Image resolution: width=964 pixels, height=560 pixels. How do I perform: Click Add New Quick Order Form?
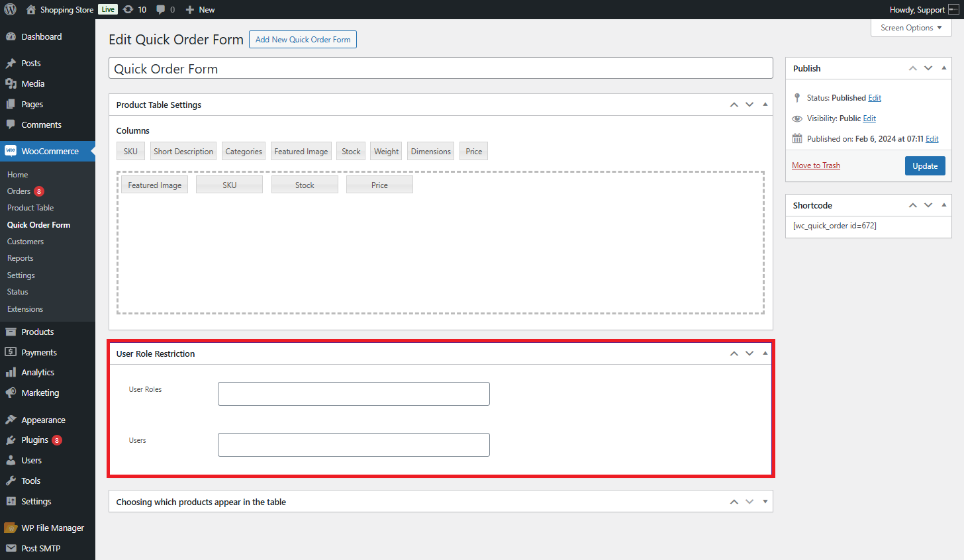coord(303,40)
